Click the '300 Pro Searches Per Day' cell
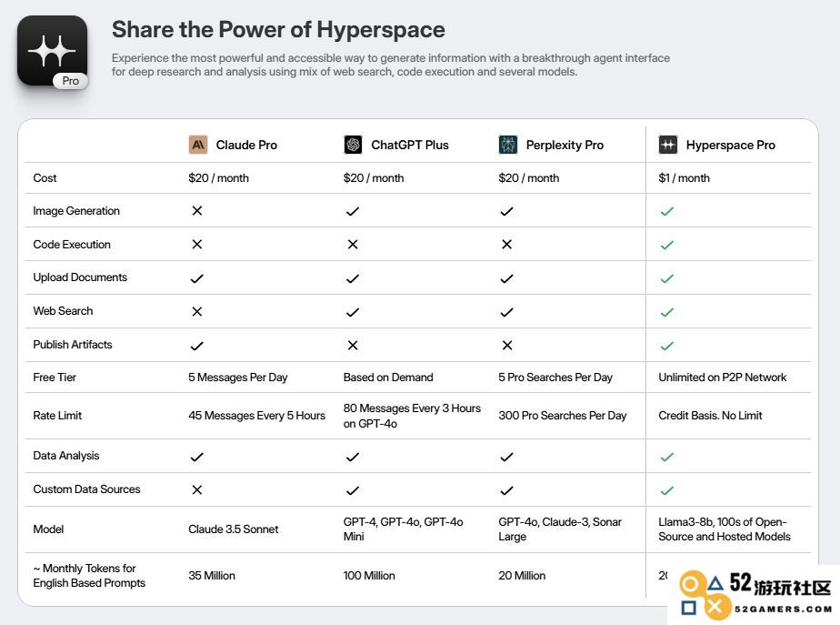This screenshot has height=625, width=840. click(x=563, y=416)
